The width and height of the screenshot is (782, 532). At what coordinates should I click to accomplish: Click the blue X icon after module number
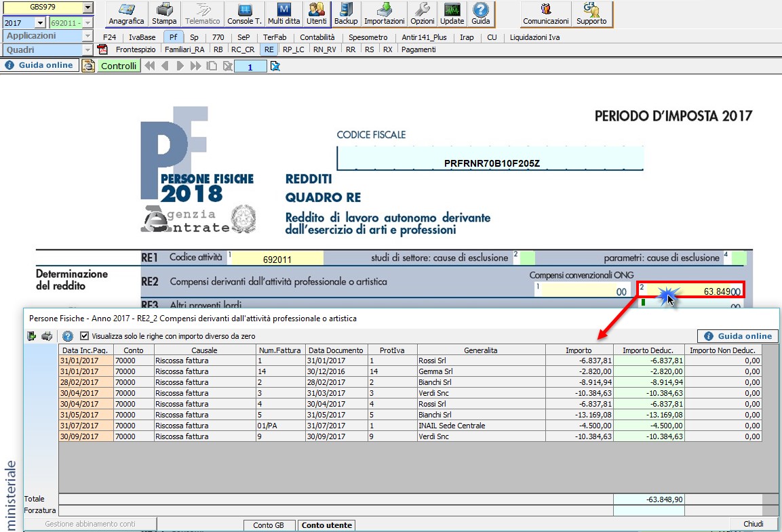pyautogui.click(x=275, y=66)
